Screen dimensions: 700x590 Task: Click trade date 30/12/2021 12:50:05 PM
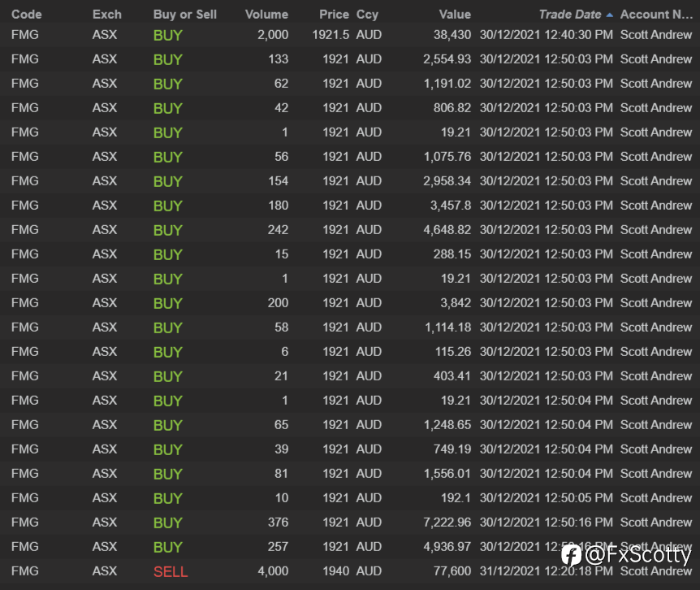point(546,497)
